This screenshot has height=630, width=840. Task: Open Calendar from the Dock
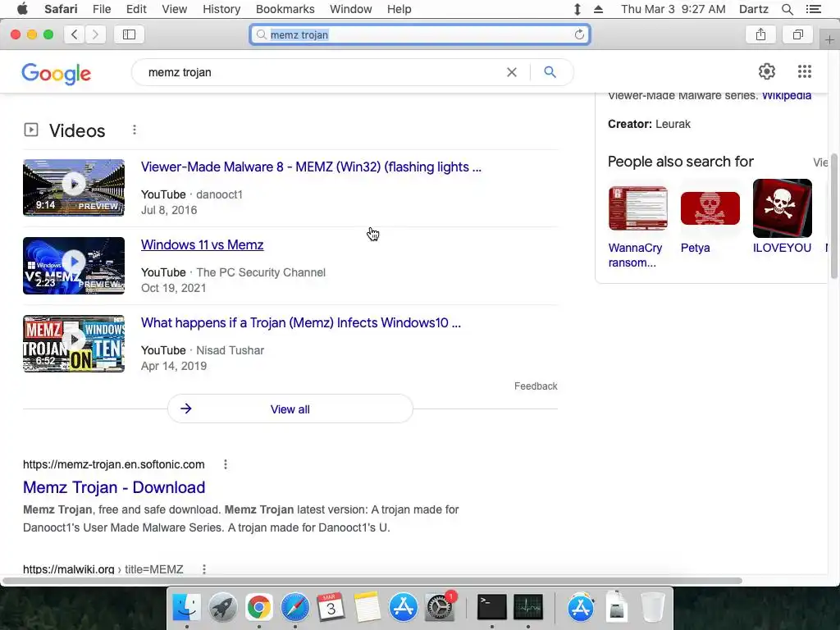[x=331, y=607]
